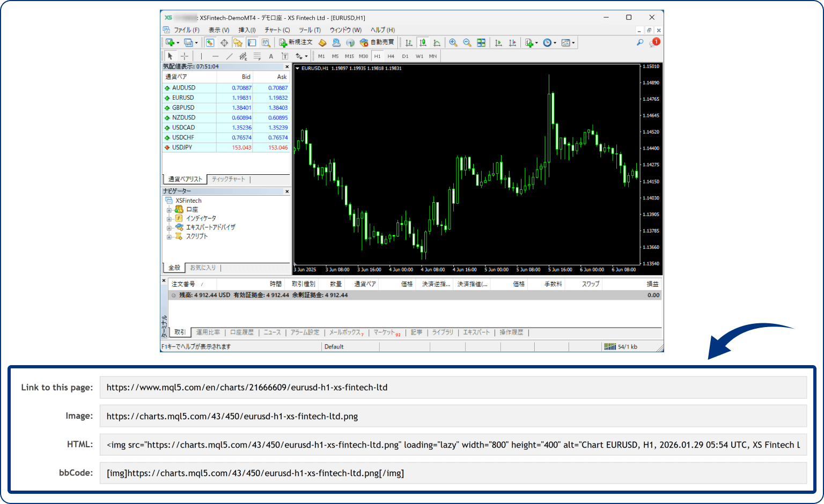Select the text label tool

[x=284, y=55]
